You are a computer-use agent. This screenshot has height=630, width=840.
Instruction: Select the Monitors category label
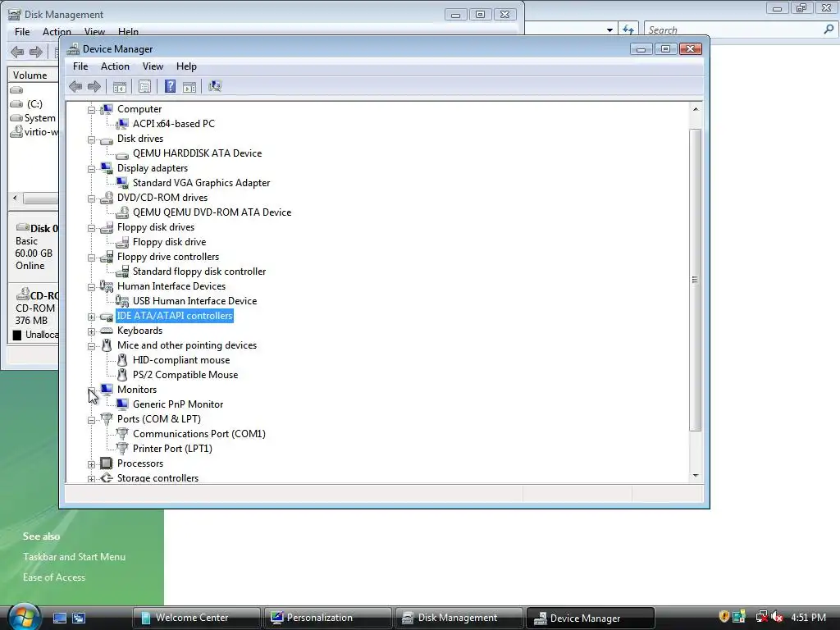pyautogui.click(x=137, y=390)
